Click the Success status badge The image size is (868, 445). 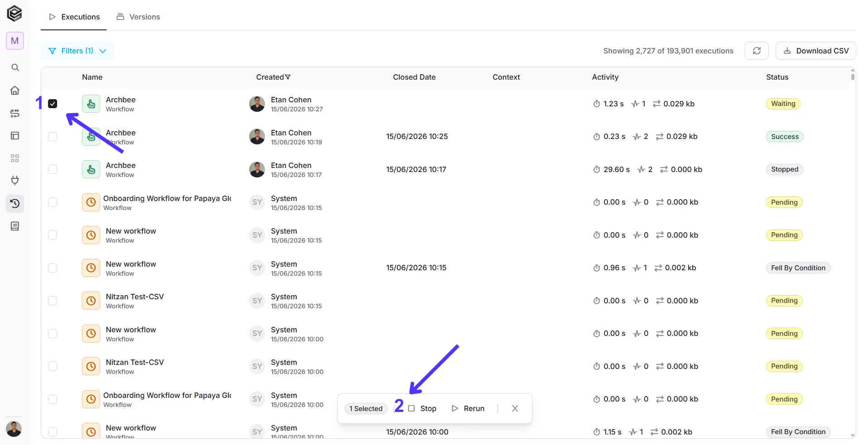tap(785, 137)
